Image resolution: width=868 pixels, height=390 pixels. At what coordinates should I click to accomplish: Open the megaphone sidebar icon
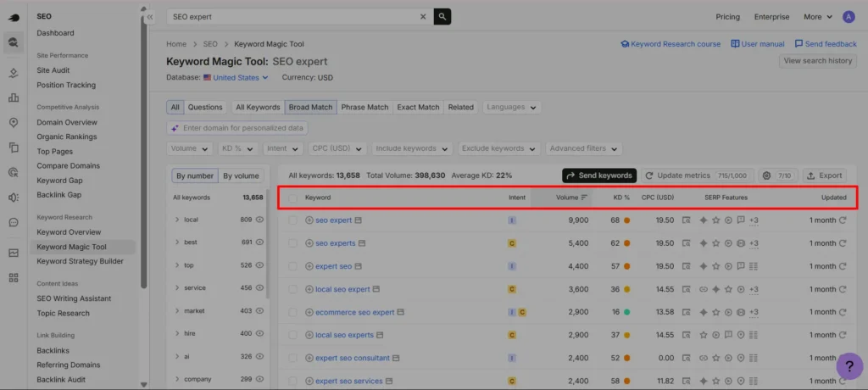click(x=14, y=198)
